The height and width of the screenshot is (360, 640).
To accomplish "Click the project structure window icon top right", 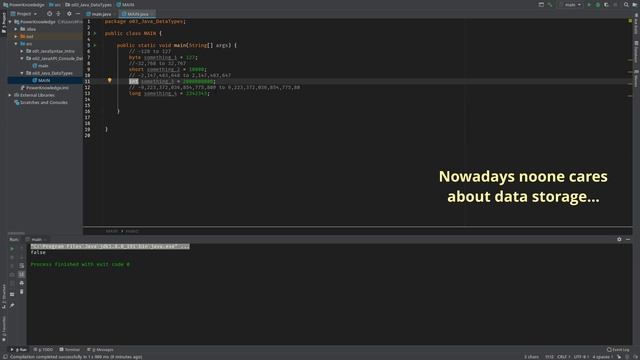I will pyautogui.click(x=541, y=4).
